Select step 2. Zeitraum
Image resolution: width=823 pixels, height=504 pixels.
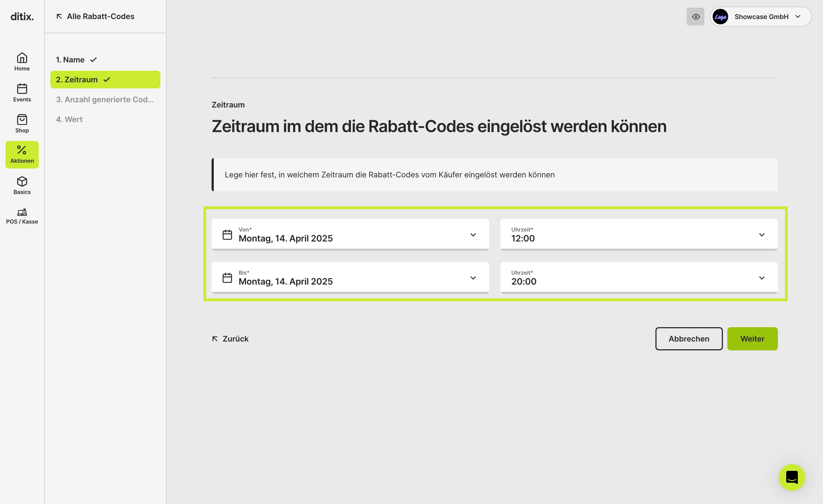point(105,79)
